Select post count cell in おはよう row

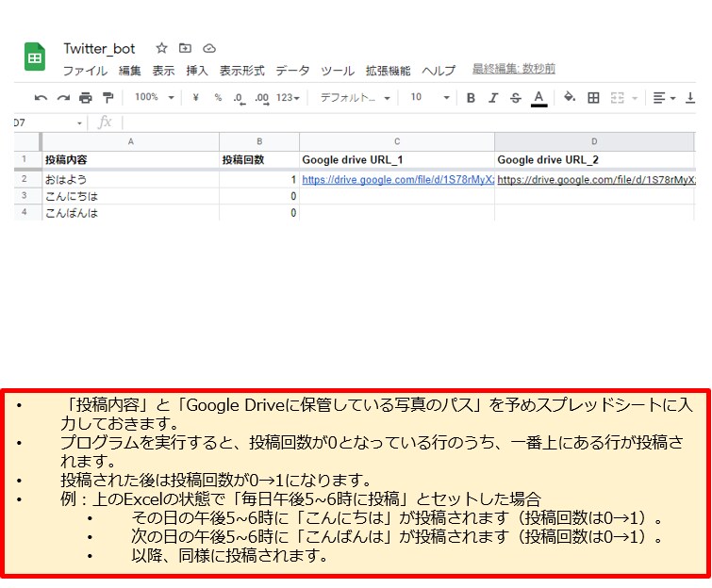click(259, 180)
